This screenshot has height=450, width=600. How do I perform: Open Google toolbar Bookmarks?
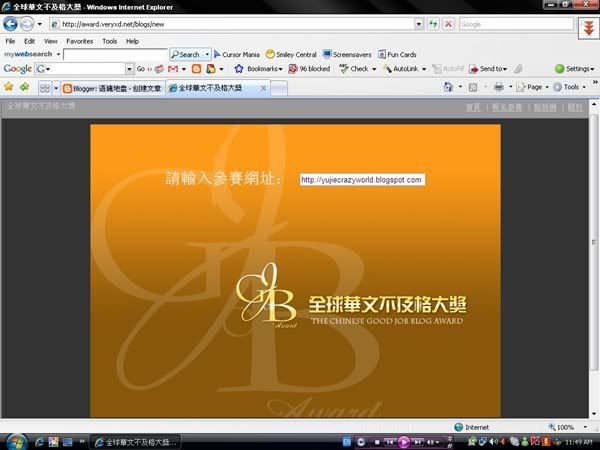pos(259,69)
